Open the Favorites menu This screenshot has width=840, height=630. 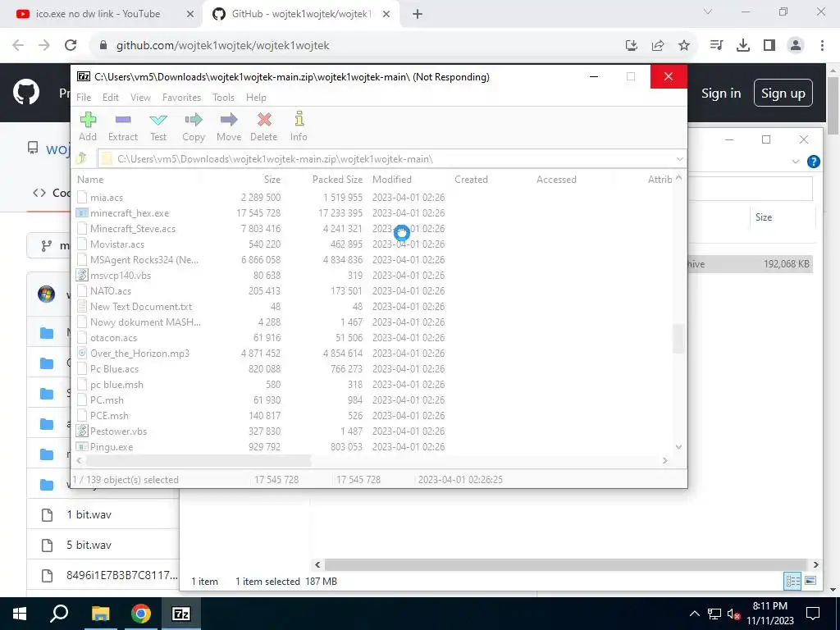coord(181,98)
